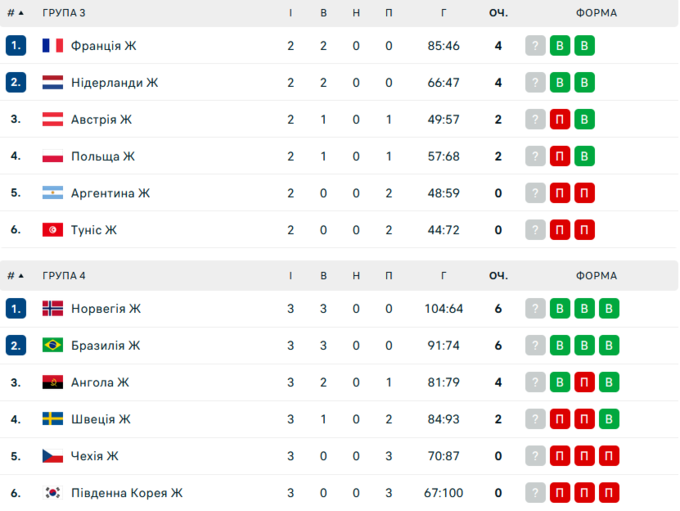Click the France flag icon

[53, 46]
